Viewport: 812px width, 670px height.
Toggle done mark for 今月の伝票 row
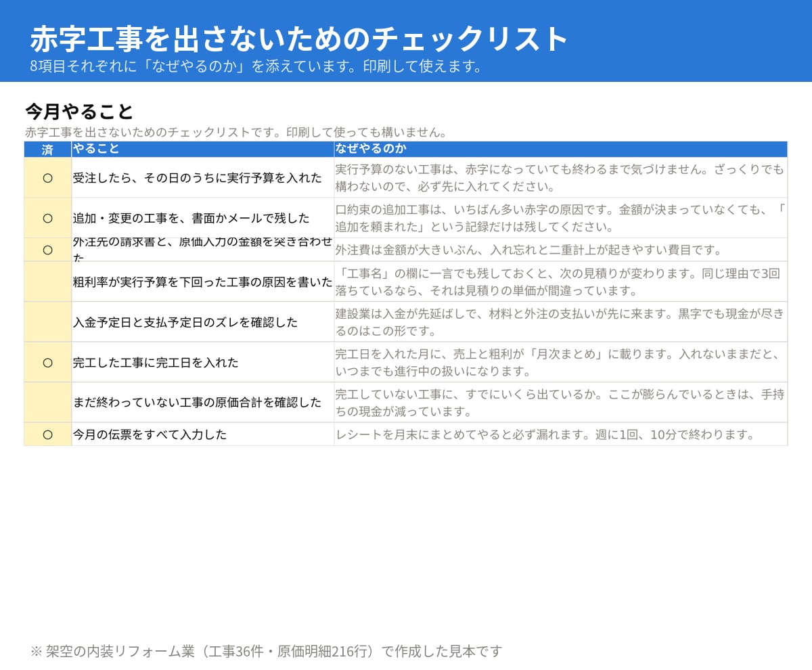(x=47, y=434)
